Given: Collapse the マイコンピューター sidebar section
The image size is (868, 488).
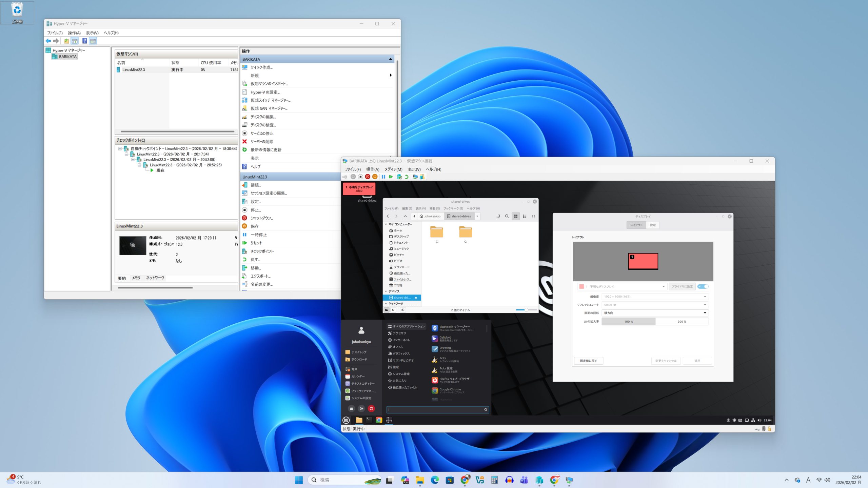Looking at the screenshot, I should (386, 224).
